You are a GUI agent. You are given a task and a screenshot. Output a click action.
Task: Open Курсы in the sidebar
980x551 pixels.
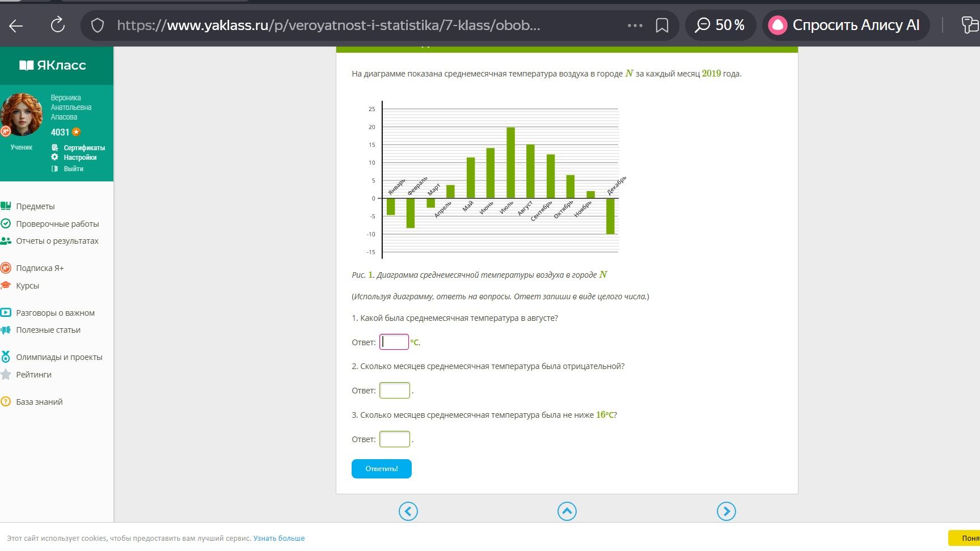[27, 286]
